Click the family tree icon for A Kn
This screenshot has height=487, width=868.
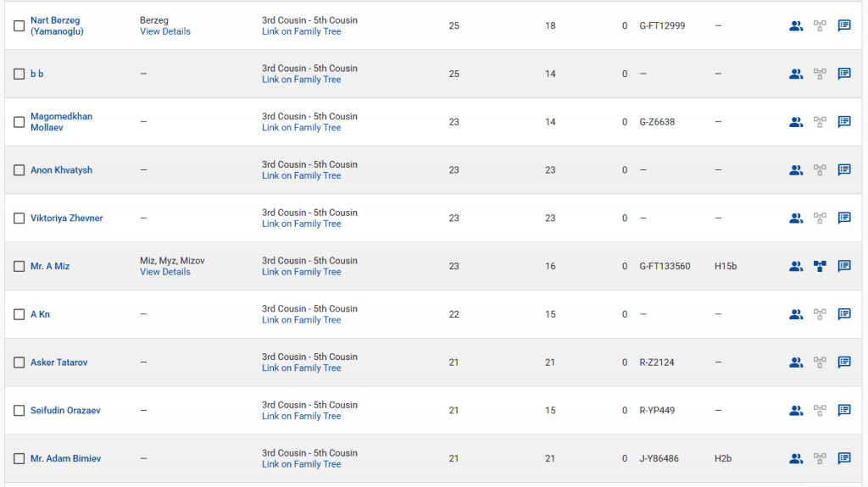(820, 314)
